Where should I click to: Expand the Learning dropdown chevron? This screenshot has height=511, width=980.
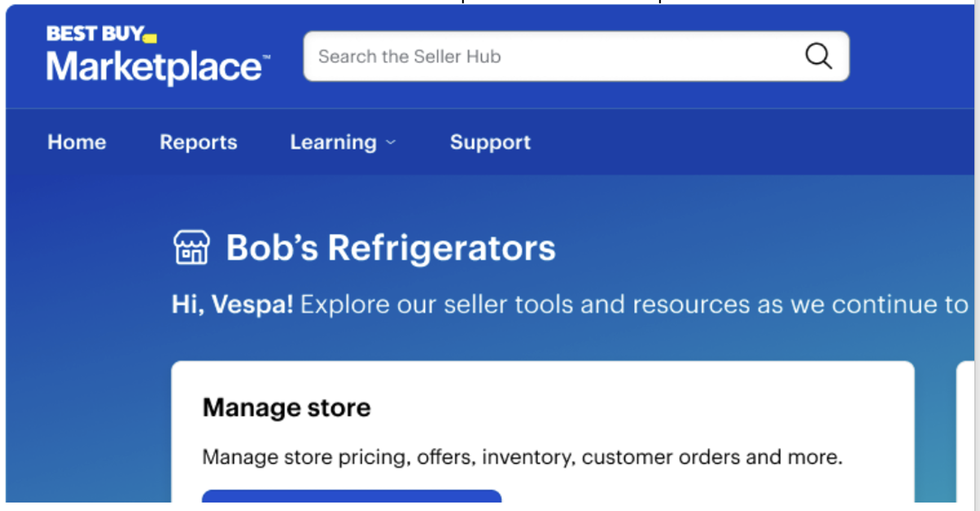[x=391, y=143]
